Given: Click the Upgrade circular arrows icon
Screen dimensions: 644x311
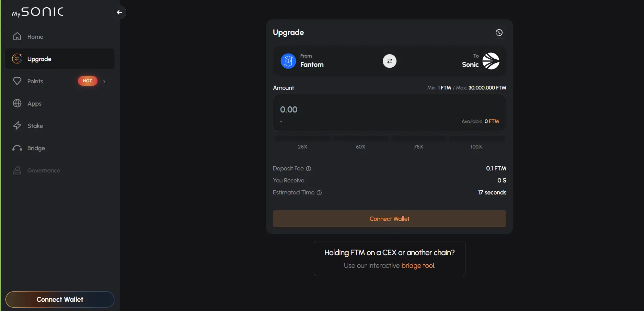Looking at the screenshot, I should tap(17, 59).
